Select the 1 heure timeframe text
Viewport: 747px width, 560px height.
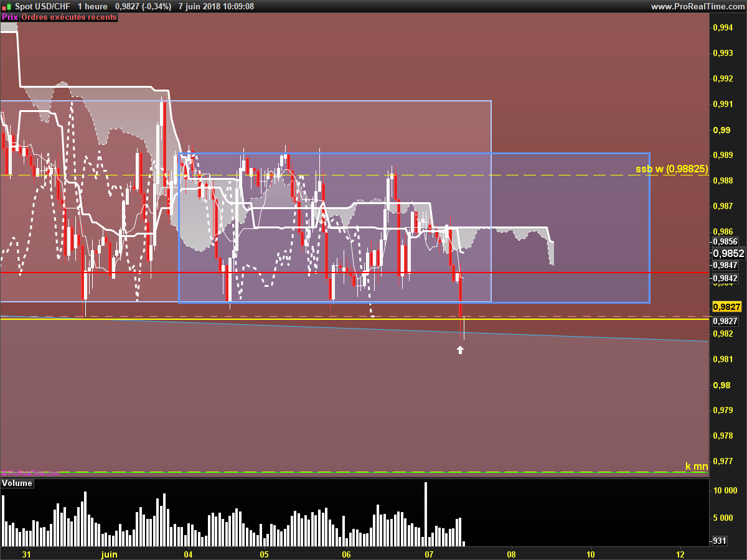(x=93, y=6)
